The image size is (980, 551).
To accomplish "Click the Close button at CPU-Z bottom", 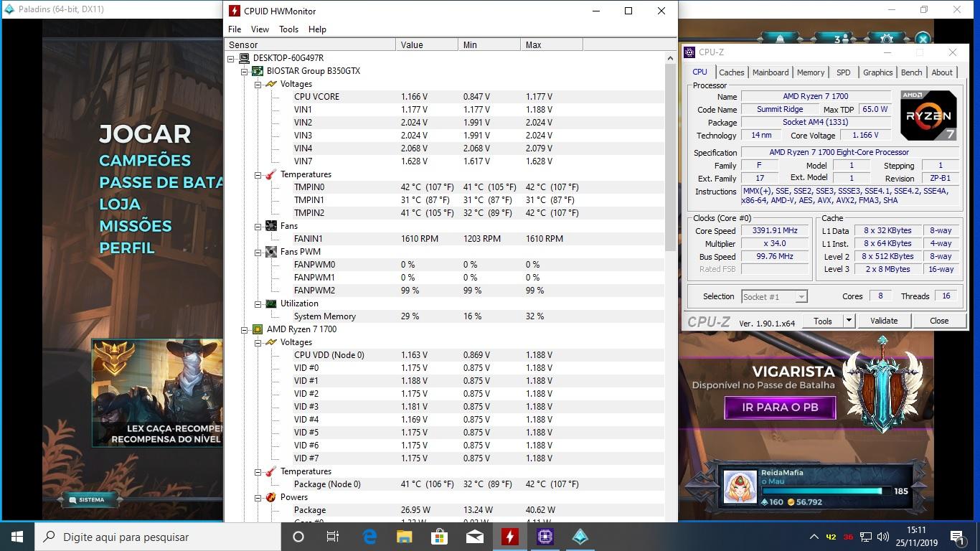I will 939,321.
